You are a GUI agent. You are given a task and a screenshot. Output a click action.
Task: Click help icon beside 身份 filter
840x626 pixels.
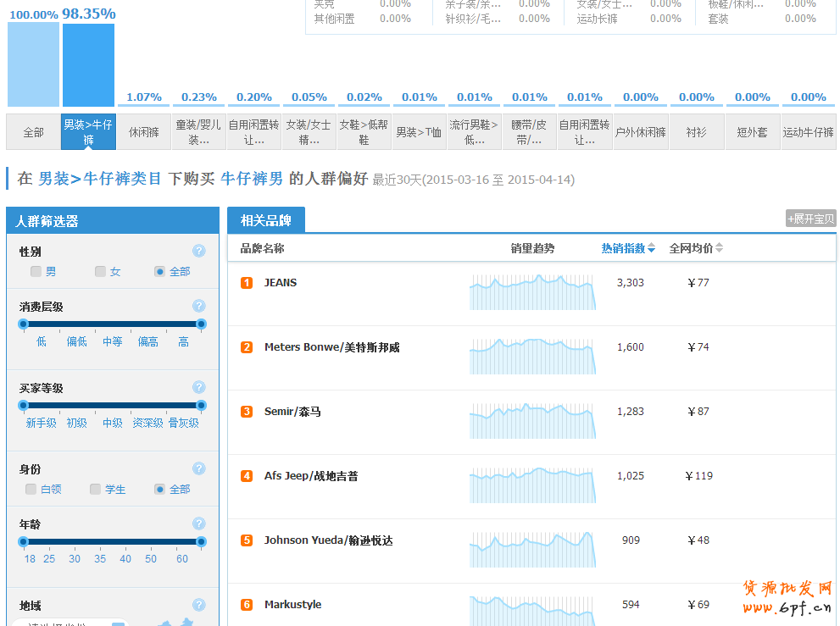[x=198, y=468]
